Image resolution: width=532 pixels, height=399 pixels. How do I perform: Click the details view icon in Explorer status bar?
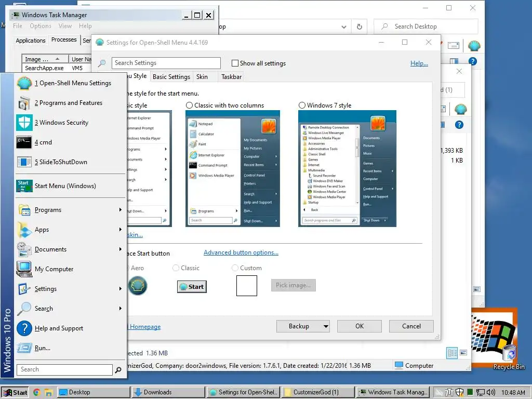coord(453,353)
